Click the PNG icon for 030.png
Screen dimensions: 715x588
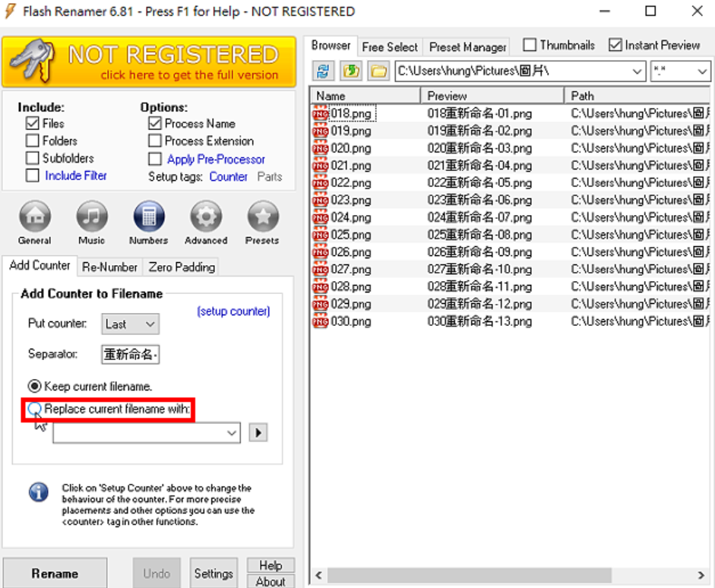[x=320, y=321]
